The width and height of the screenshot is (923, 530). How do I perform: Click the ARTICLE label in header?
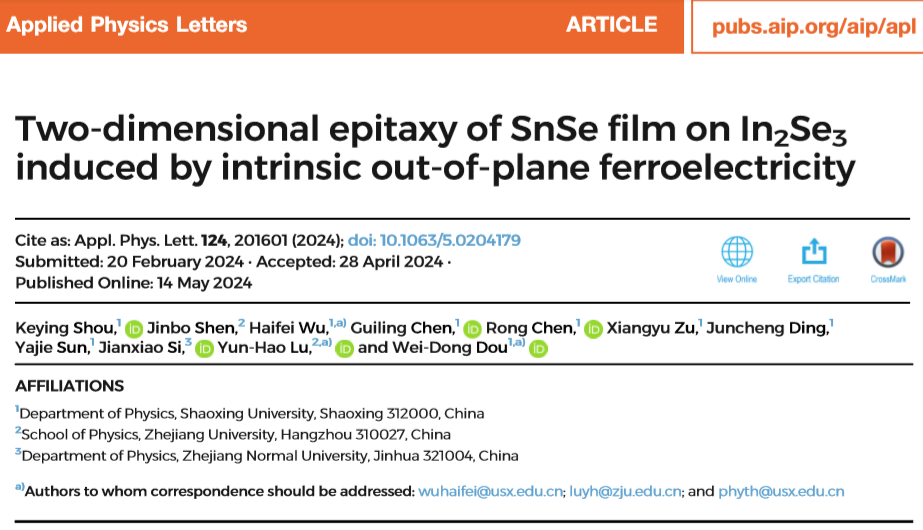pyautogui.click(x=611, y=25)
